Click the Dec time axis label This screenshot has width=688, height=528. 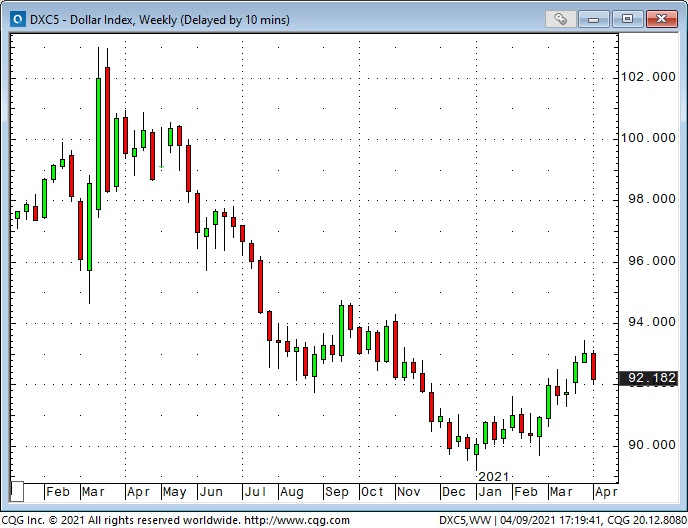453,492
